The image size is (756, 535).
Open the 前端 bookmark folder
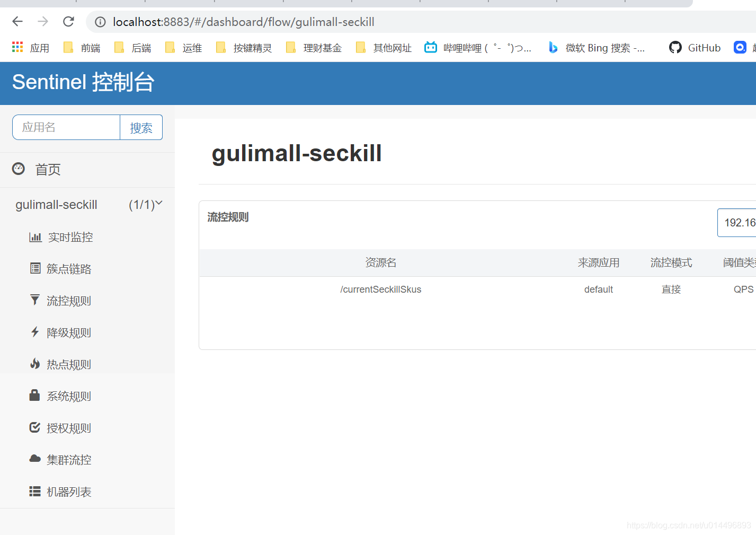[x=82, y=48]
